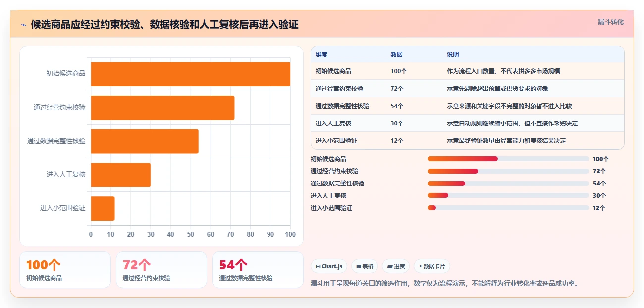Click the 进入小范围验证 progress bar at 12个
Image resolution: width=644 pixels, height=308 pixels.
click(x=508, y=208)
